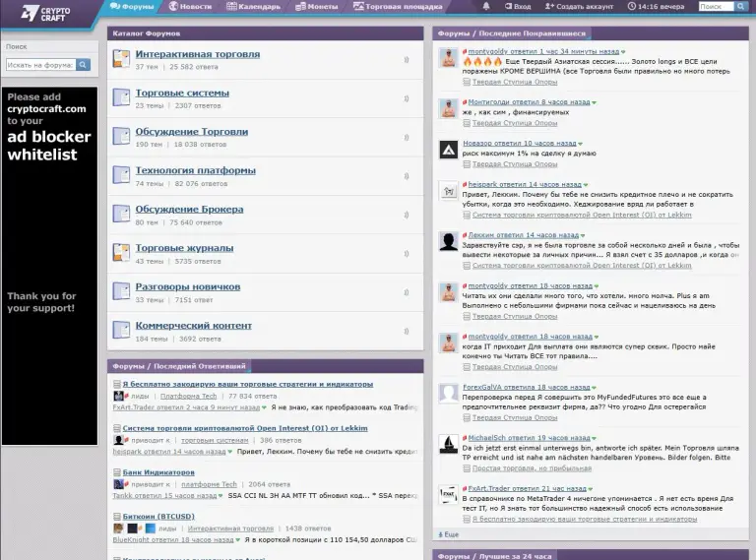756x560 pixels.
Task: Expand the Торговые журналы row arrow
Action: coord(407,254)
